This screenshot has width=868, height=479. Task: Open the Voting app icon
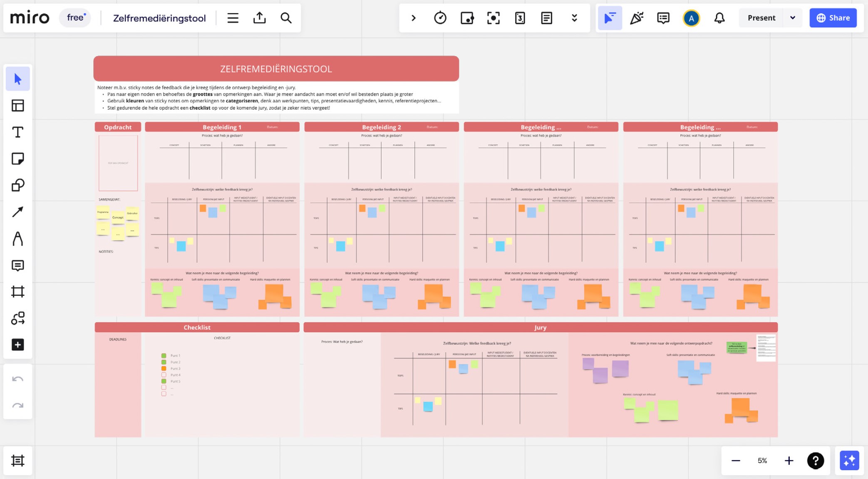tap(520, 18)
